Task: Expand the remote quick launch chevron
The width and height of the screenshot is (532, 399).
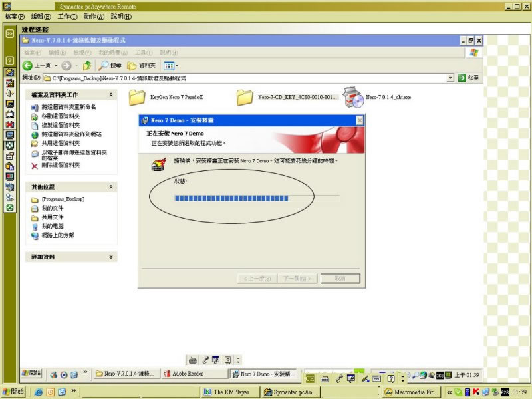Action: (85, 372)
